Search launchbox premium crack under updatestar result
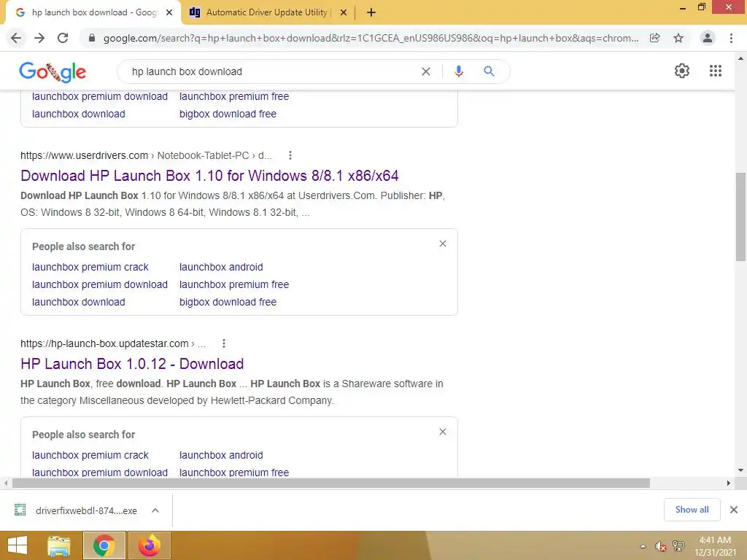The height and width of the screenshot is (560, 747). tap(90, 455)
